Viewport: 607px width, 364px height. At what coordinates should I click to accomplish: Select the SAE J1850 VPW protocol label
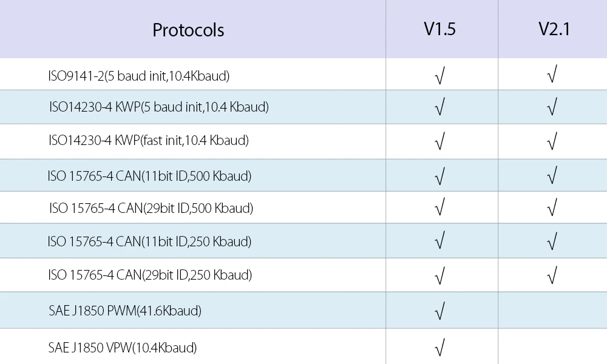click(x=123, y=348)
